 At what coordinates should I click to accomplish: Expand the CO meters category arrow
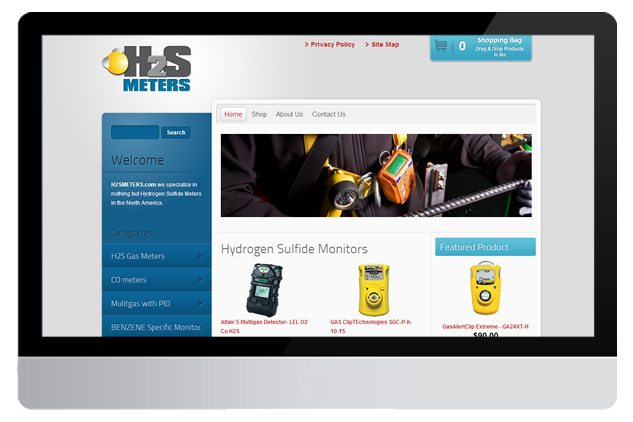200,280
